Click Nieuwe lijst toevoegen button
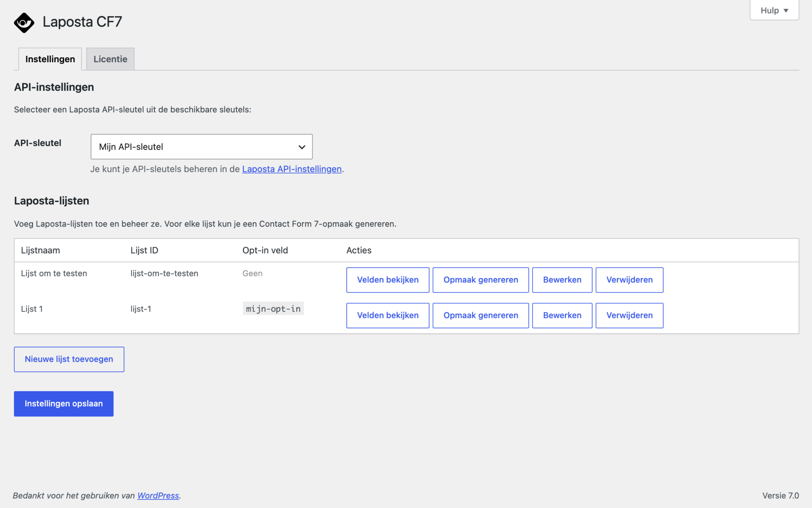The height and width of the screenshot is (508, 812). point(69,359)
